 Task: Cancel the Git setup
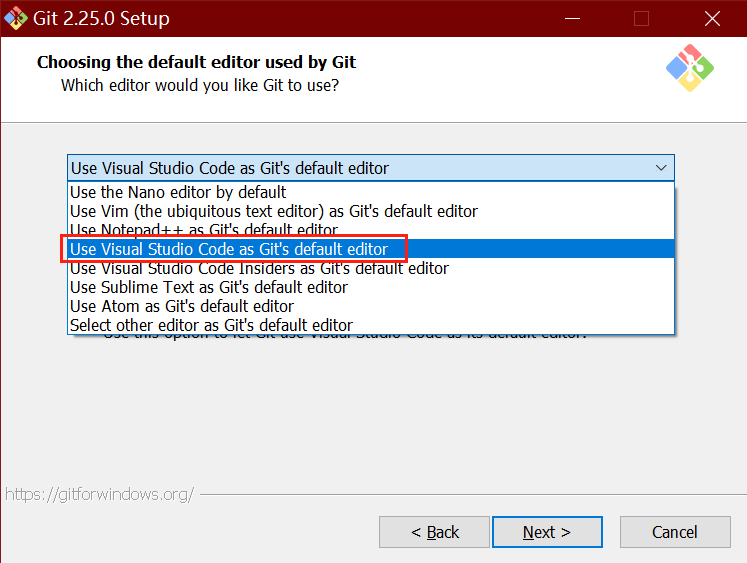click(x=675, y=532)
